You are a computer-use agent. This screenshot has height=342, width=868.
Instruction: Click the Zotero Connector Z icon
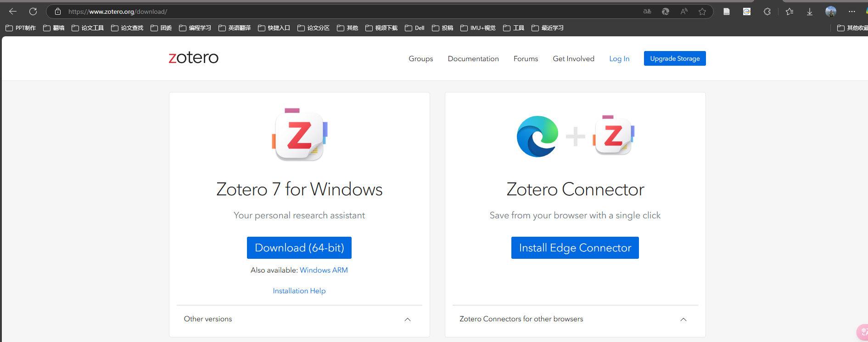[x=613, y=135]
